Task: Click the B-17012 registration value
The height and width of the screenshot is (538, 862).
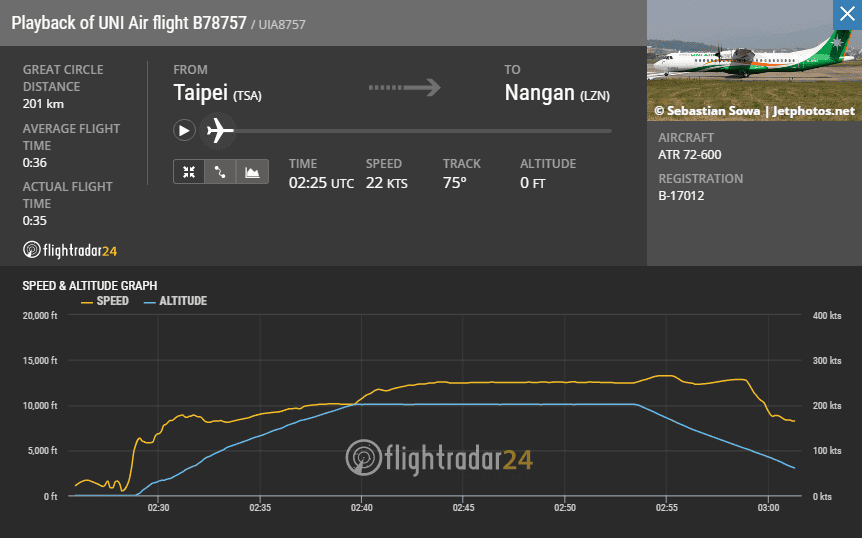Action: pos(683,197)
